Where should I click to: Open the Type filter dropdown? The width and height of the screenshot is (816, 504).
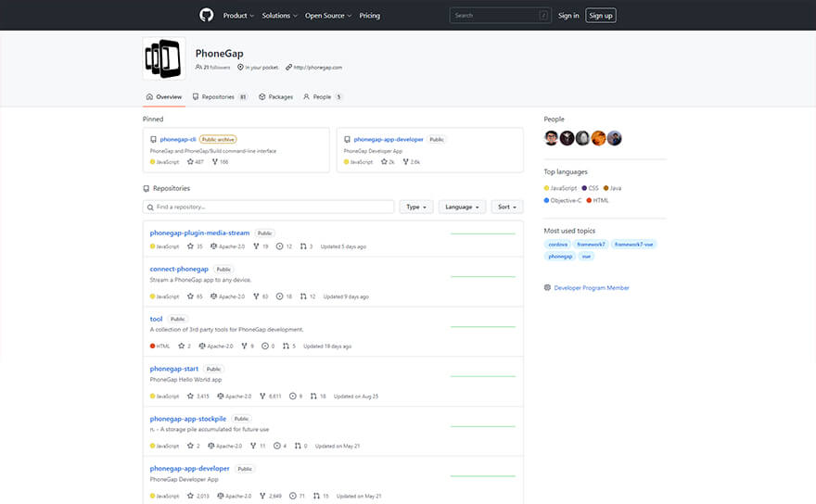click(x=416, y=207)
